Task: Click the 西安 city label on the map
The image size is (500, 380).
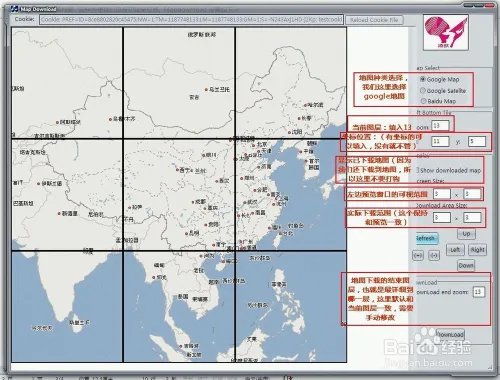Action: [x=224, y=181]
